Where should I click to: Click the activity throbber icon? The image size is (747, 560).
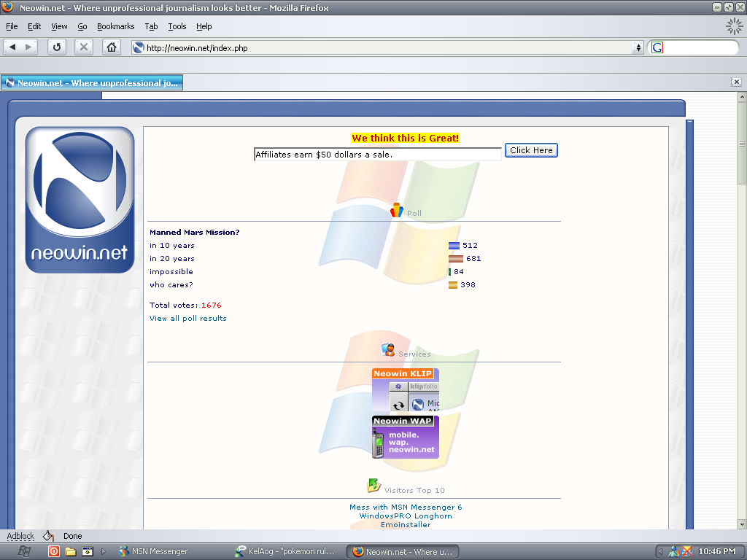[734, 26]
